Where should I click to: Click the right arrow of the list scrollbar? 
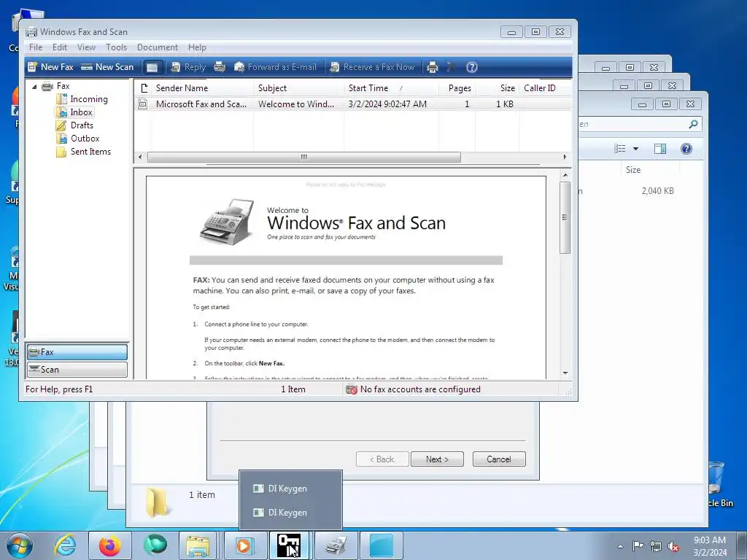pyautogui.click(x=565, y=157)
